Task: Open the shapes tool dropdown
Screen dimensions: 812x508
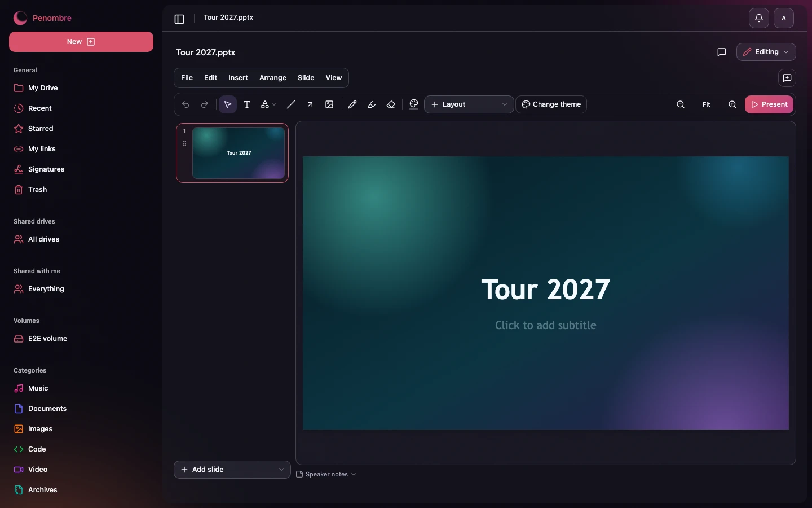Action: click(x=268, y=104)
